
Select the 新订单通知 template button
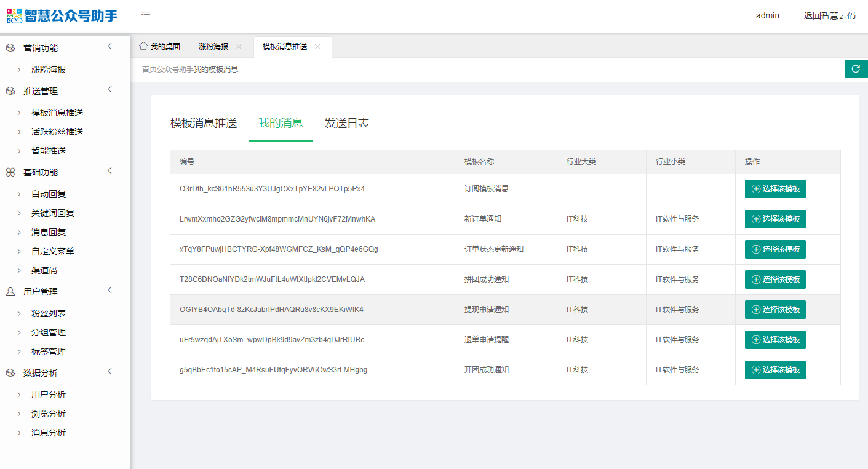[774, 219]
